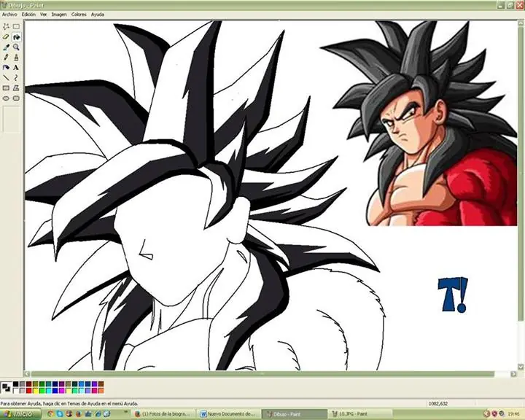Pick the dark red maroon swatch
Image resolution: width=525 pixels, height=420 pixels.
pyautogui.click(x=28, y=384)
